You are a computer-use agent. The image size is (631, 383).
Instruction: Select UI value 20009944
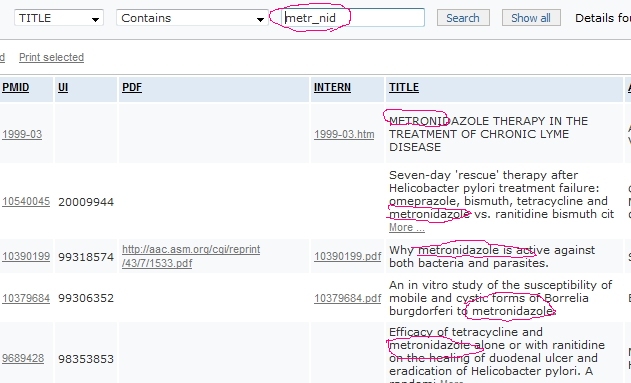[x=86, y=202]
